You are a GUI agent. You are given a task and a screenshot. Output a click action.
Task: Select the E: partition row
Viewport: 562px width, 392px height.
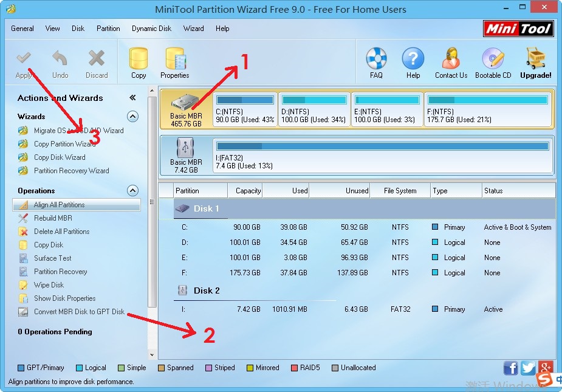click(x=357, y=258)
